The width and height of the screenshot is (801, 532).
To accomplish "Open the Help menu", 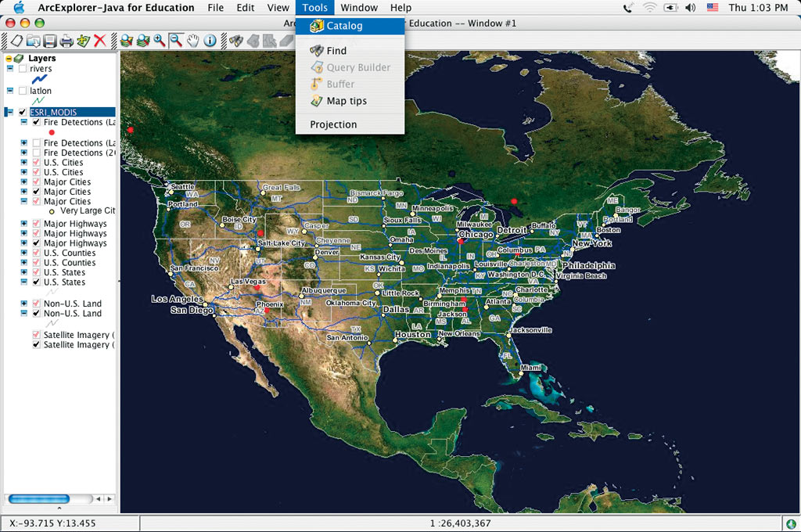I will tap(401, 8).
